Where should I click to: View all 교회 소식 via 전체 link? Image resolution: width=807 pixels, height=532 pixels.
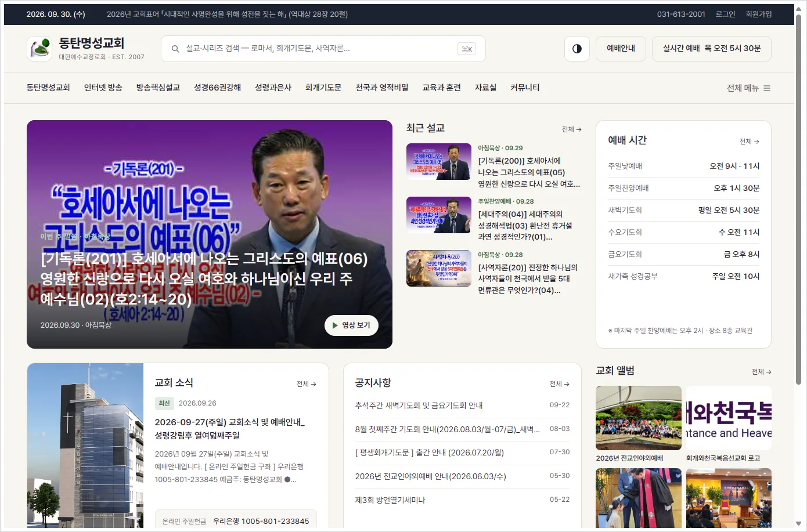click(x=307, y=384)
